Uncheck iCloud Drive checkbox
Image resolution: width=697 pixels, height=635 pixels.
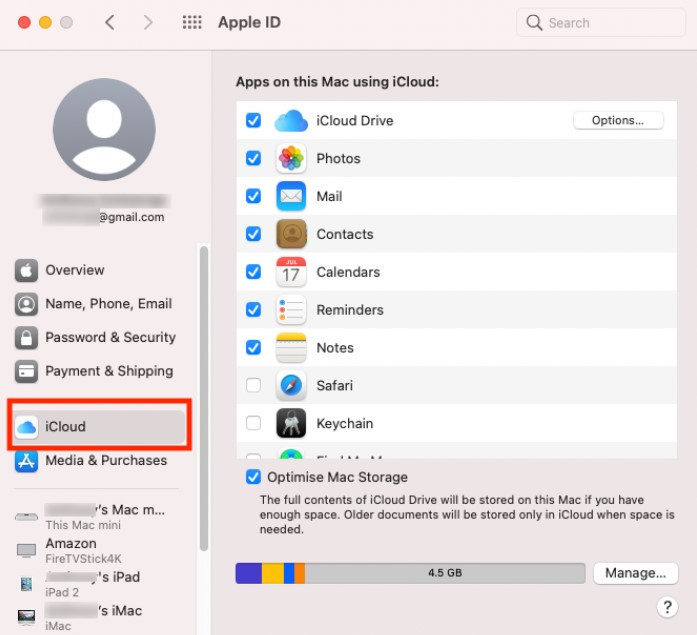click(x=253, y=120)
